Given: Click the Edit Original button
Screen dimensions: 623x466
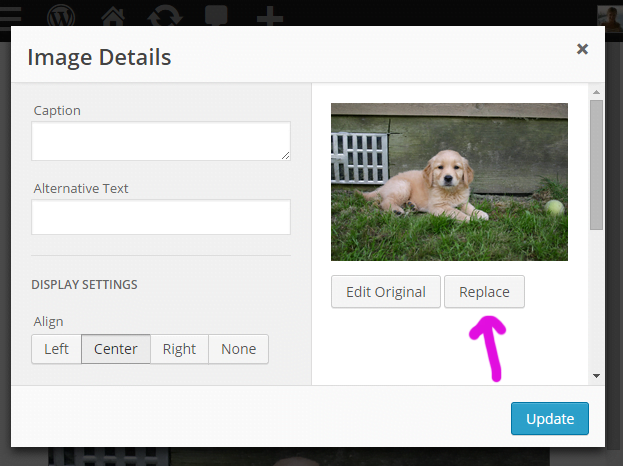Looking at the screenshot, I should coord(386,292).
